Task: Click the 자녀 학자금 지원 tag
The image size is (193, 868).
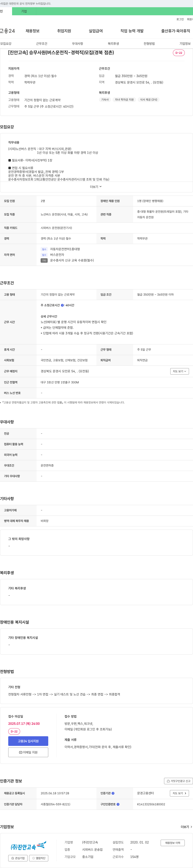Action: 124,99
